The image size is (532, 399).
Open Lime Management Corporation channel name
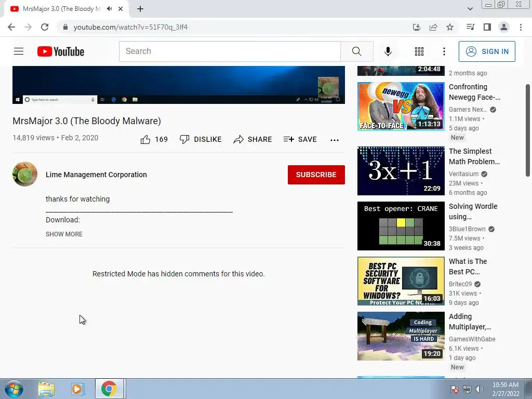pyautogui.click(x=96, y=175)
